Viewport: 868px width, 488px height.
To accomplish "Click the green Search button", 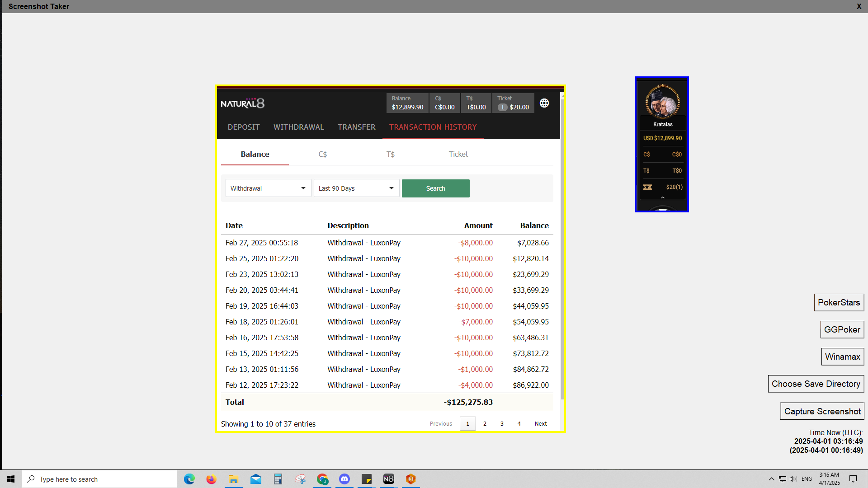I will (x=435, y=188).
